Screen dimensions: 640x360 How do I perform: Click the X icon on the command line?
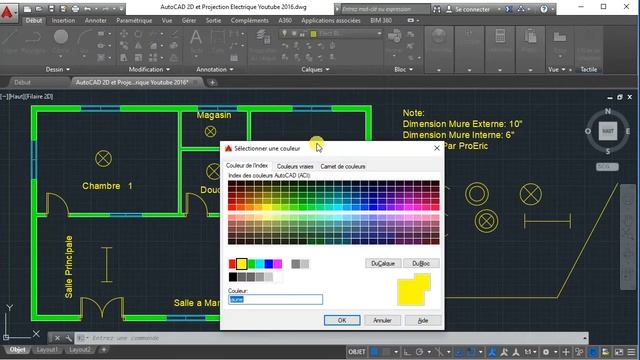(x=57, y=338)
